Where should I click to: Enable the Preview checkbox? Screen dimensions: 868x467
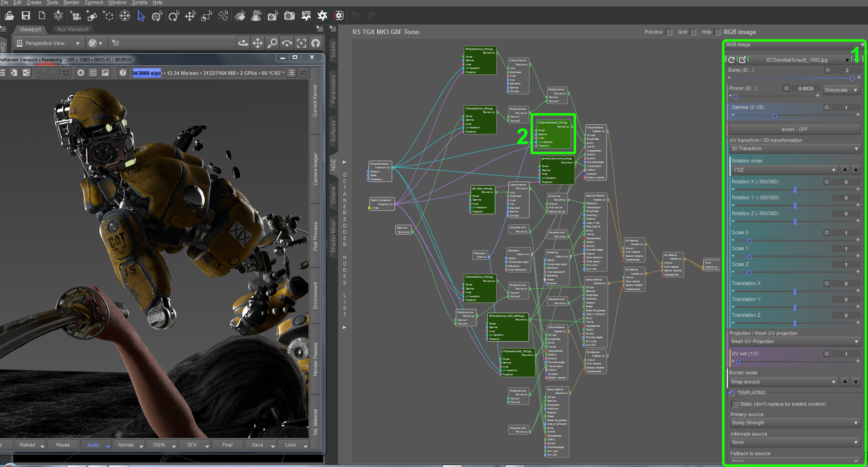coord(669,32)
